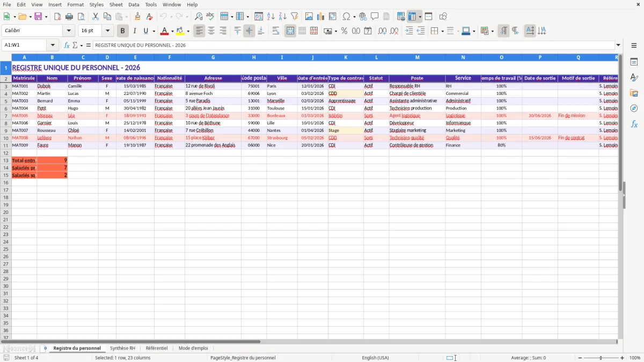Click the Print icon in toolbar
Screen dimensions: 644x362
click(69, 17)
